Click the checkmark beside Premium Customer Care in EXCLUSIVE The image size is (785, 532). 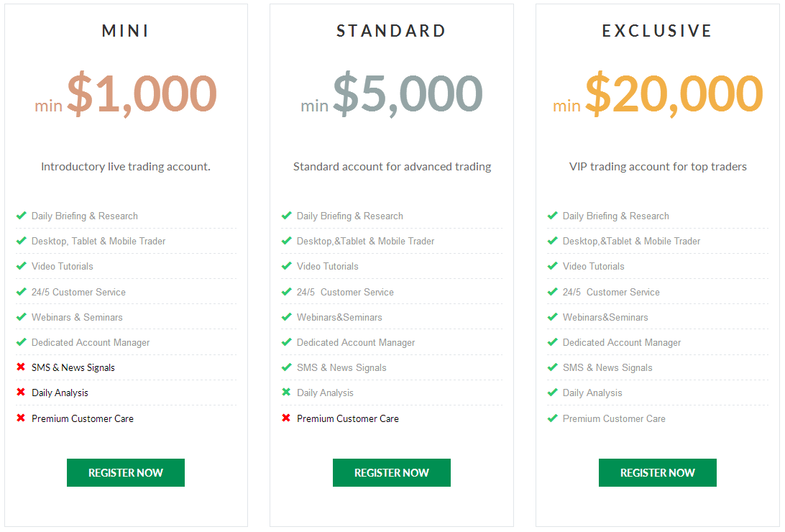[x=553, y=418]
